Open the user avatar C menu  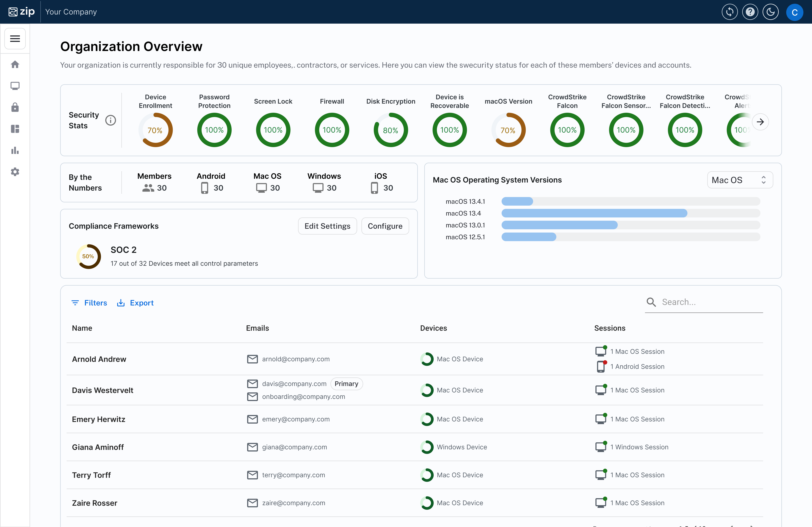(x=794, y=12)
